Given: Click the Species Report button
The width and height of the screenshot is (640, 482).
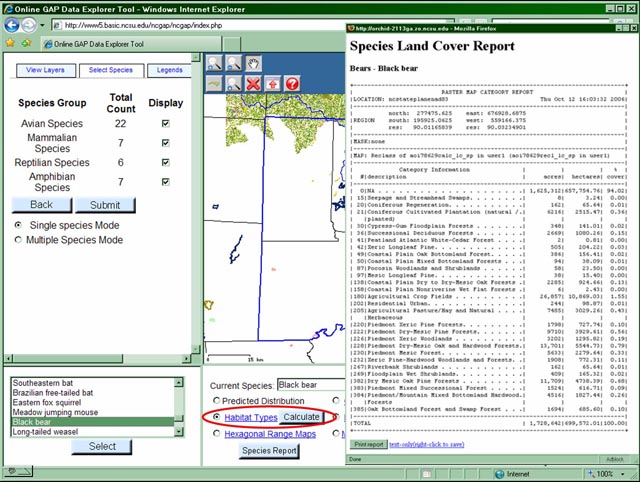Looking at the screenshot, I should click(269, 451).
